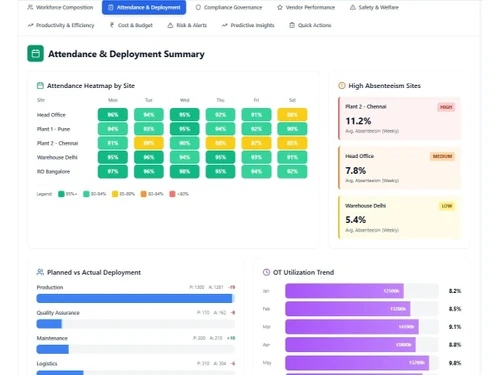The image size is (500, 375).
Task: Click Head Office Saturday yellow heatmap cell
Action: 292,115
